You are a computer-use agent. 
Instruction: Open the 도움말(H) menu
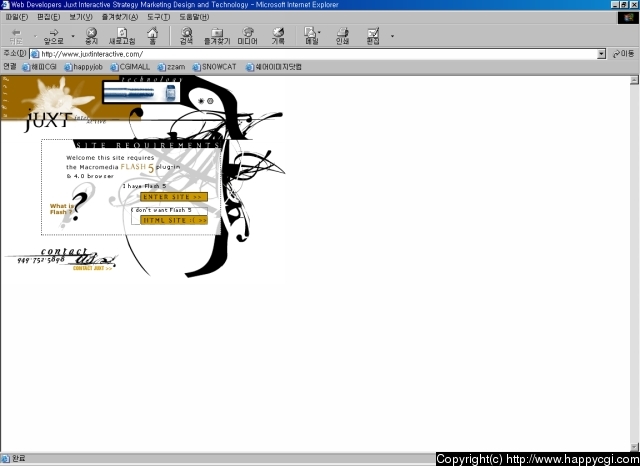(x=194, y=17)
